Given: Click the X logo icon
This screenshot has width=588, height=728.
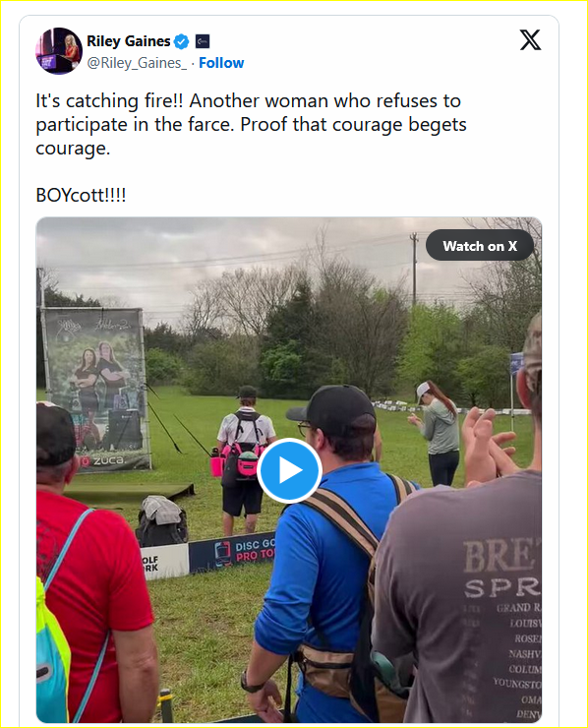Looking at the screenshot, I should 530,40.
